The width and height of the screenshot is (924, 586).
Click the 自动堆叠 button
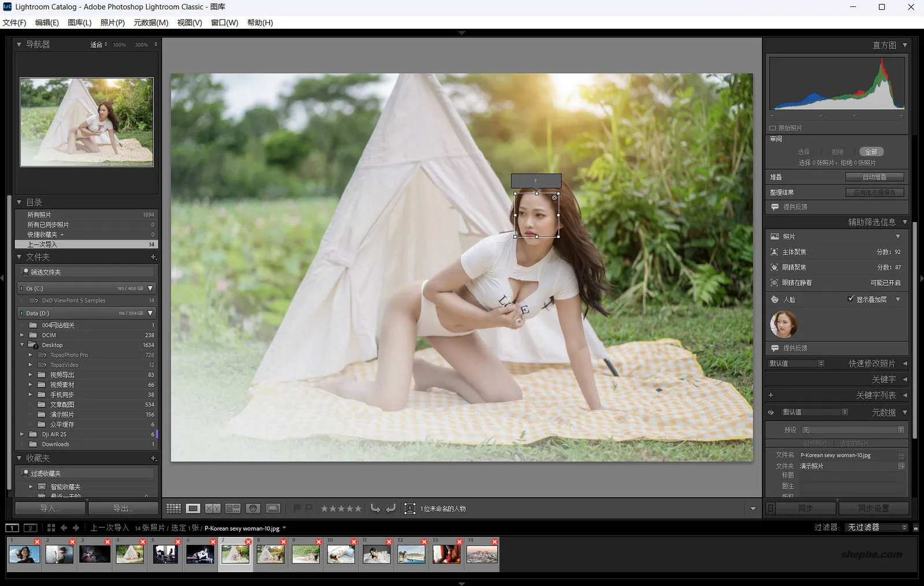pyautogui.click(x=874, y=177)
